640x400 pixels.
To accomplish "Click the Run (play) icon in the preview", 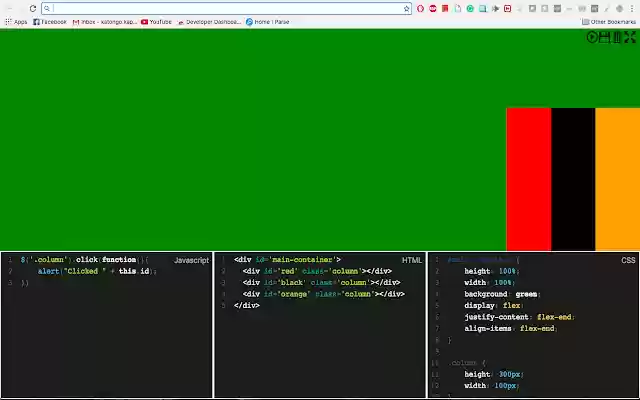I will click(592, 37).
